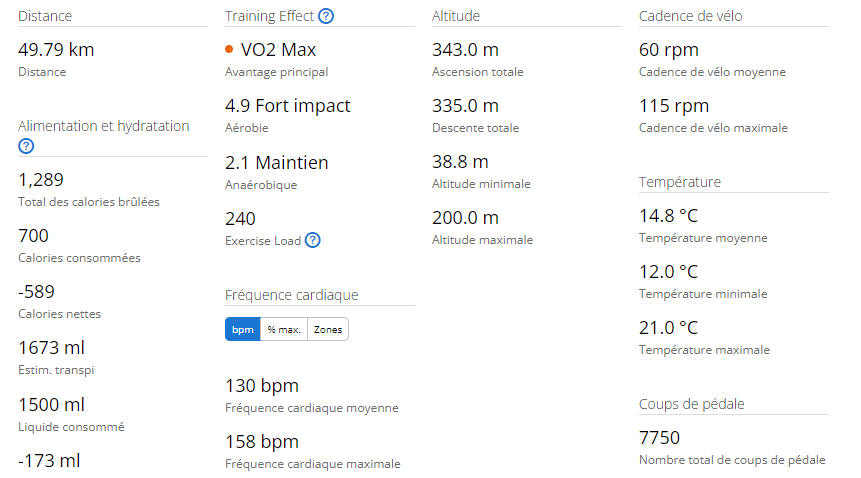This screenshot has width=861, height=478.
Task: Click the Coups de pédale heading
Action: pyautogui.click(x=691, y=404)
